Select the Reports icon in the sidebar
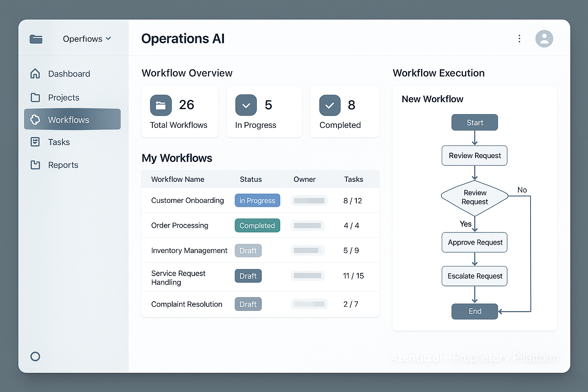The height and width of the screenshot is (392, 588). (x=35, y=165)
